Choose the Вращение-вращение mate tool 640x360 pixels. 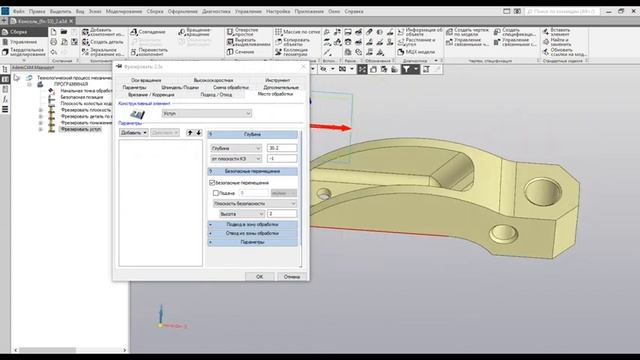(x=195, y=32)
